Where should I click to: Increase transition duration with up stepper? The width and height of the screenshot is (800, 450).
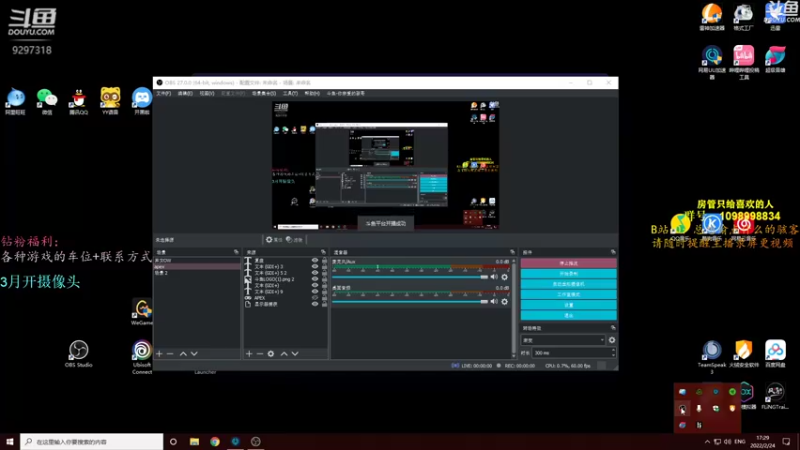(613, 351)
